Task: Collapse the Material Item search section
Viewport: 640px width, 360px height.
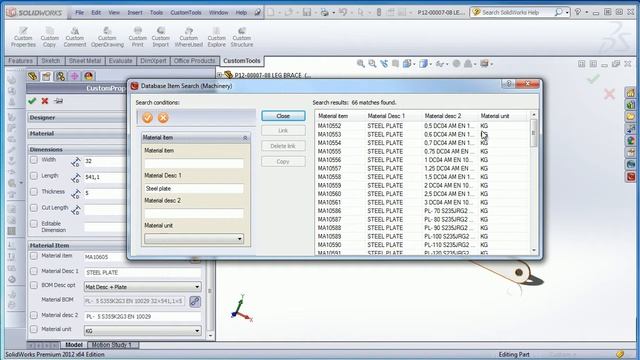Action: (245, 138)
